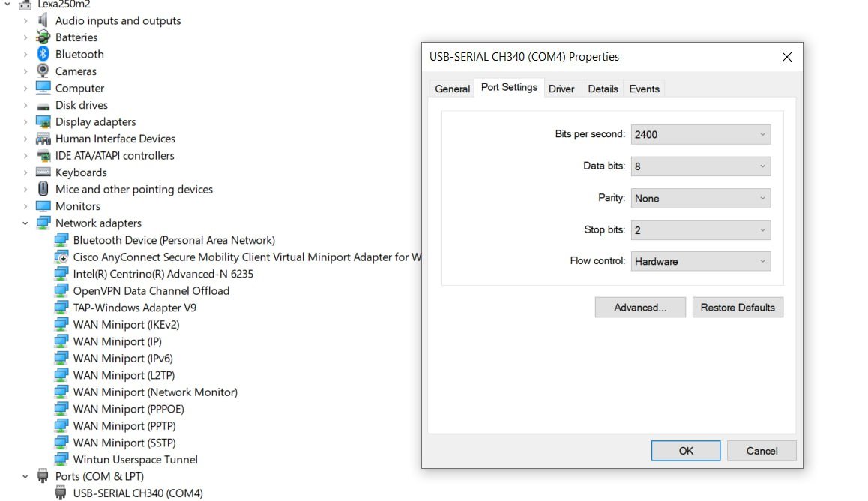Open the Flow control dropdown

(x=700, y=262)
